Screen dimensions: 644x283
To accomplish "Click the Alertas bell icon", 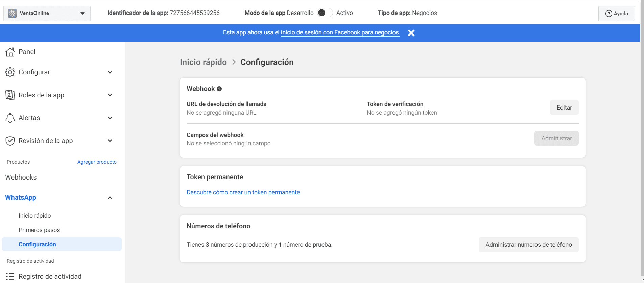I will 10,118.
